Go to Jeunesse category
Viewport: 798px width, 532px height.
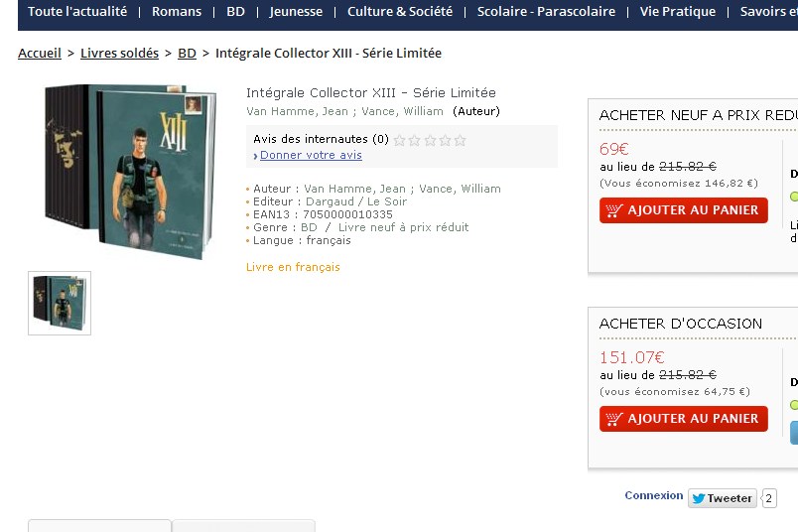tap(296, 11)
